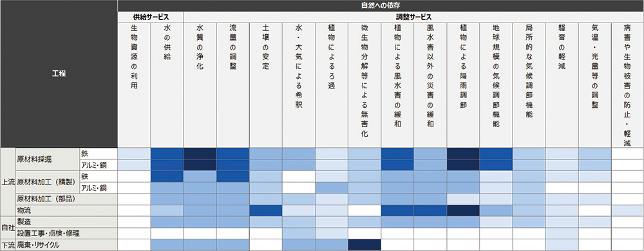Click 物流 cell under 土壌の安定 column
This screenshot has height=251, width=644.
pos(266,211)
